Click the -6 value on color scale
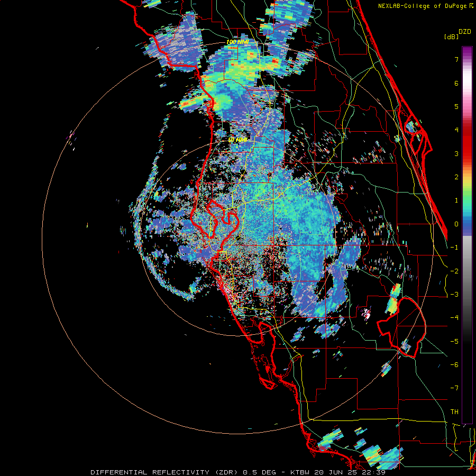The width and height of the screenshot is (476, 476). (454, 365)
